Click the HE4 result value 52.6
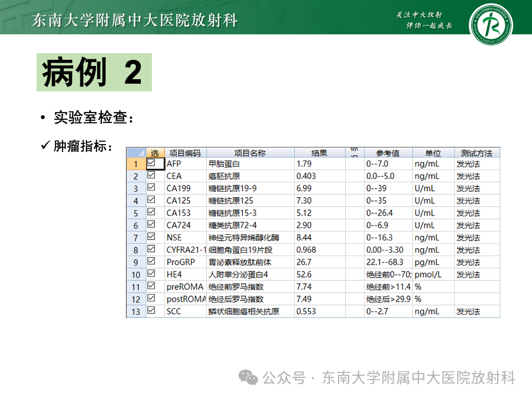The image size is (532, 399). pyautogui.click(x=304, y=274)
